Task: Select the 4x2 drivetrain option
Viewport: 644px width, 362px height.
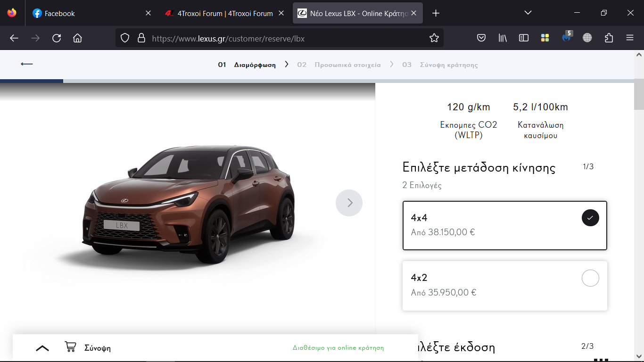Action: [x=504, y=286]
